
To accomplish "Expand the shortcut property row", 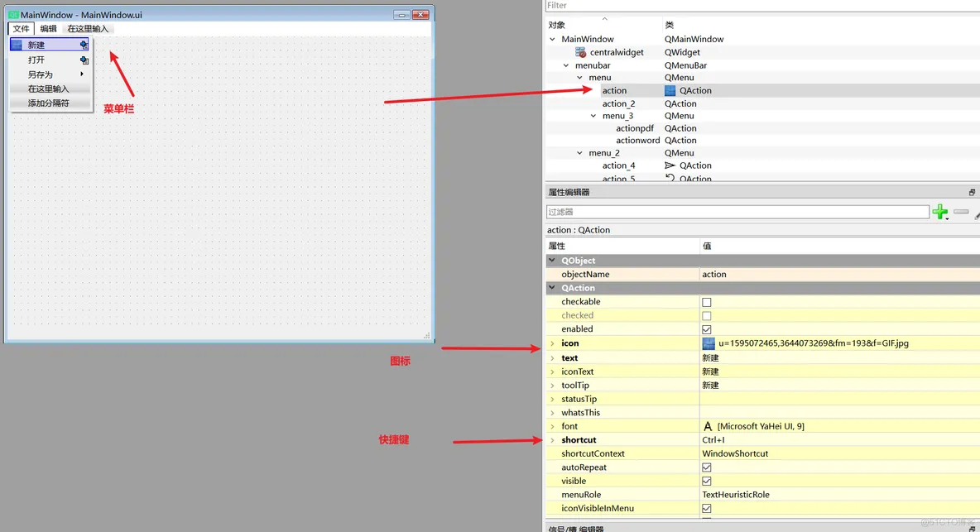I will pos(552,440).
